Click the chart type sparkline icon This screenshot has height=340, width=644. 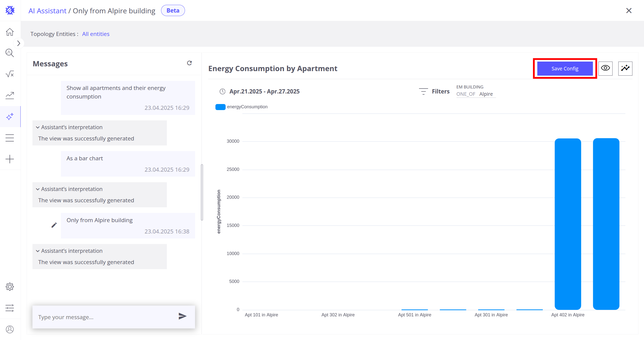(625, 68)
